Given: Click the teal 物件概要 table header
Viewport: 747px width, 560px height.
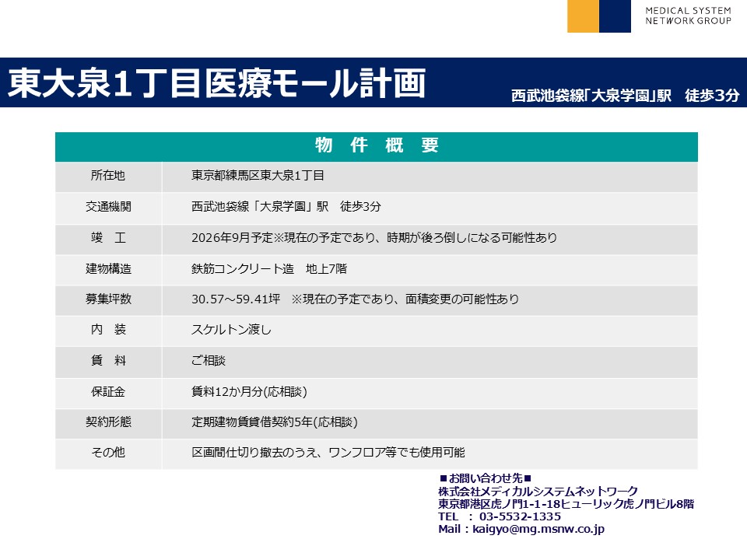Looking at the screenshot, I should [x=376, y=146].
